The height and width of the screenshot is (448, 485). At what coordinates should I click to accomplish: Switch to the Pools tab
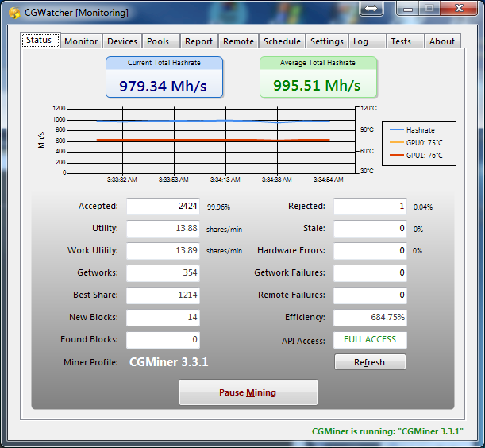coord(161,41)
